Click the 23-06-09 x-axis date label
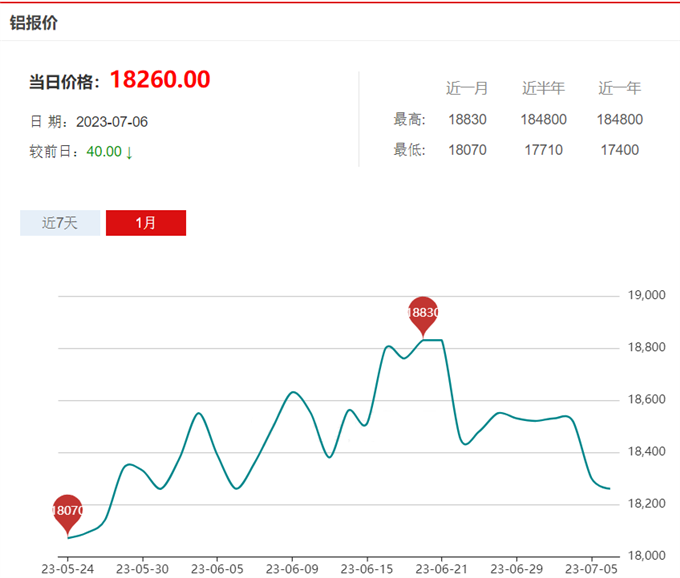Viewport: 680px width, 578px height. coord(291,570)
